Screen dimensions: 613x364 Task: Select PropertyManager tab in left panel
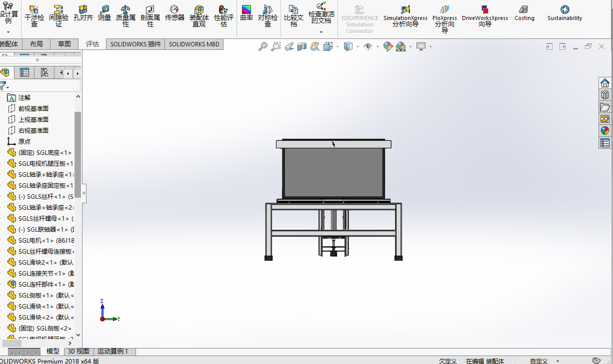point(24,72)
